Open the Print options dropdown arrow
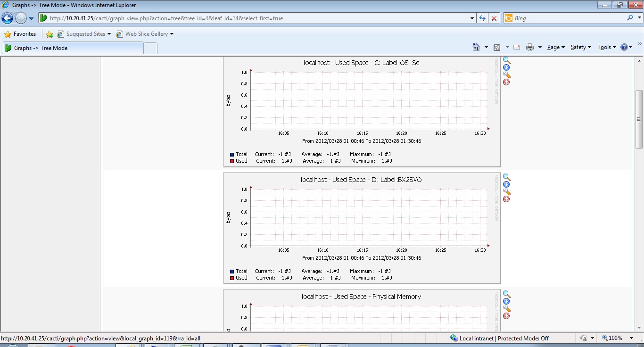This screenshot has height=347, width=644. point(540,47)
